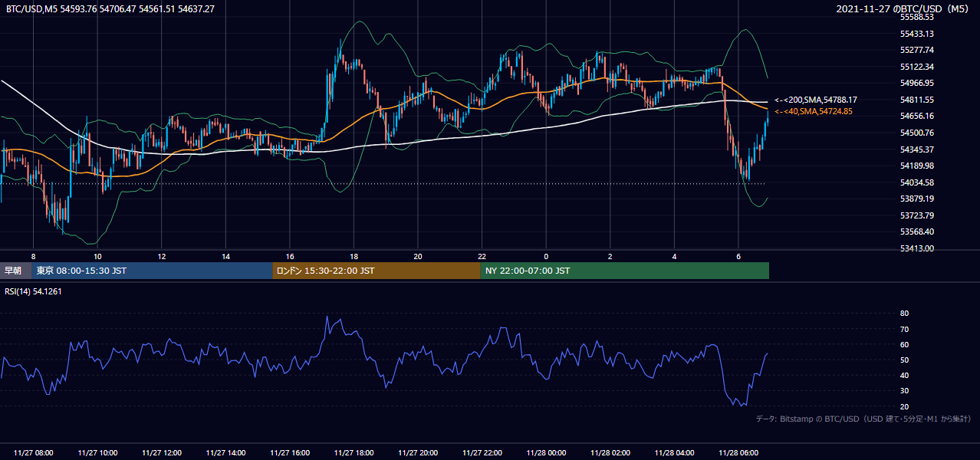Click hour label 14 below the price chart
The image size is (980, 460).
[x=225, y=256]
